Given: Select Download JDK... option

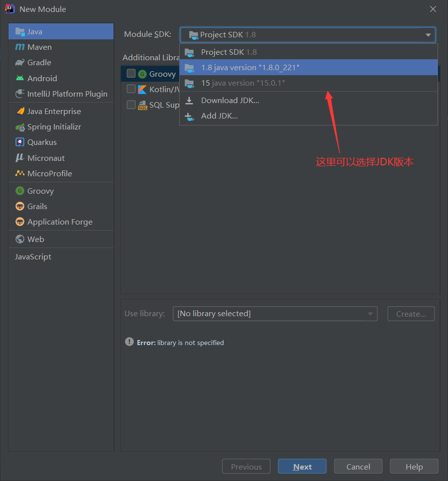Looking at the screenshot, I should [309, 100].
